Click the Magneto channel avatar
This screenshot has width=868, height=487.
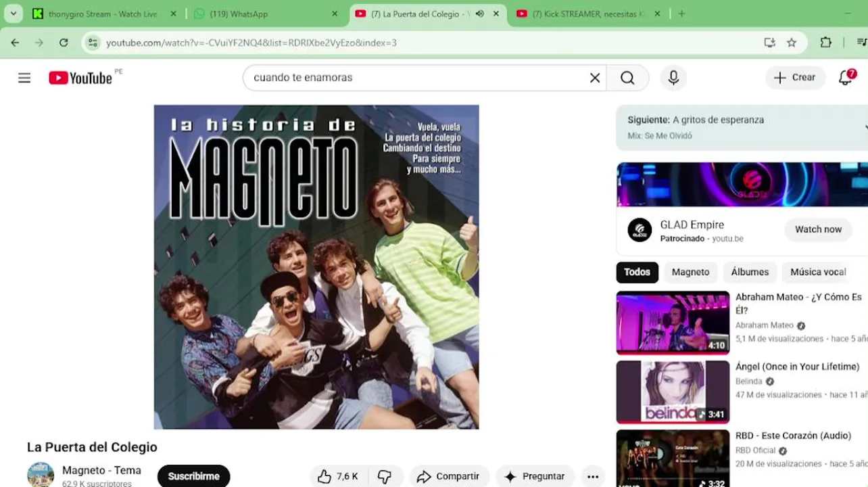(41, 476)
